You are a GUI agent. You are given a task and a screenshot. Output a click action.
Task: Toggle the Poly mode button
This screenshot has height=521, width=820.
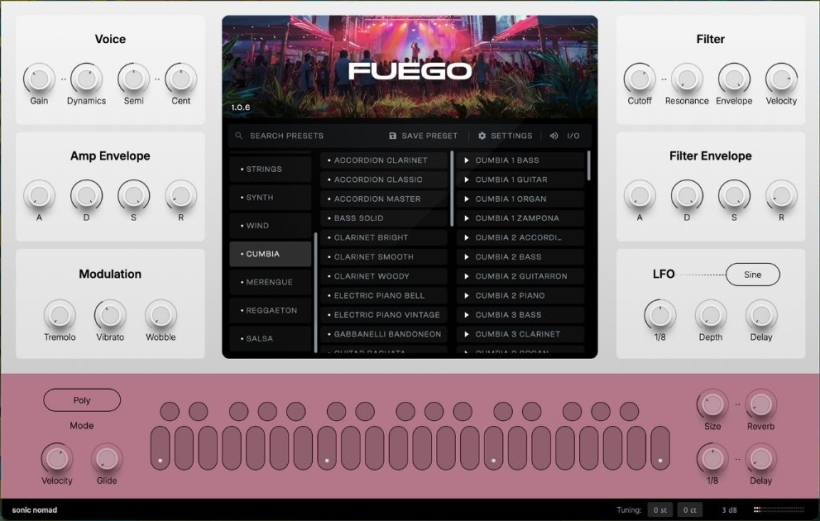pos(82,400)
